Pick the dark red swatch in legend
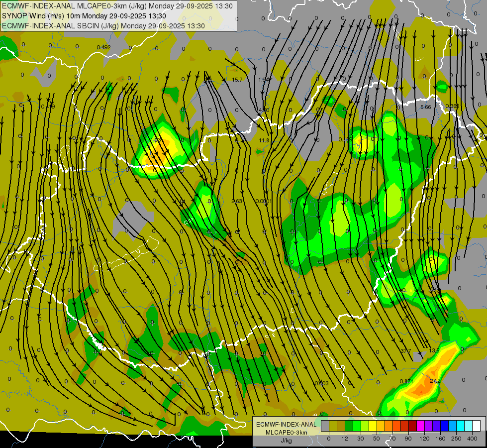Image resolution: width=487 pixels, height=448 pixels. [x=412, y=426]
